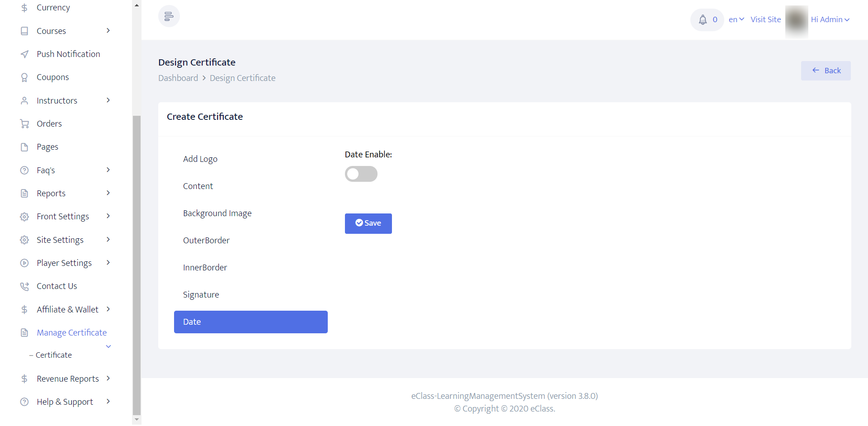Open the Hi Admin user dropdown
Screen dimensions: 868x426
click(x=830, y=19)
